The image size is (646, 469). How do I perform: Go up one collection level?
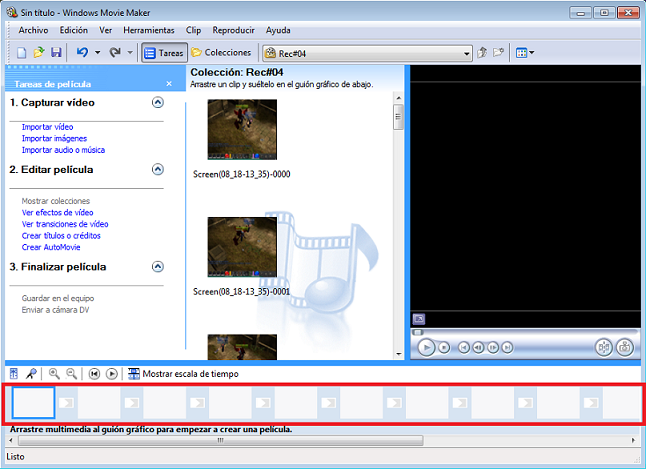tap(482, 52)
